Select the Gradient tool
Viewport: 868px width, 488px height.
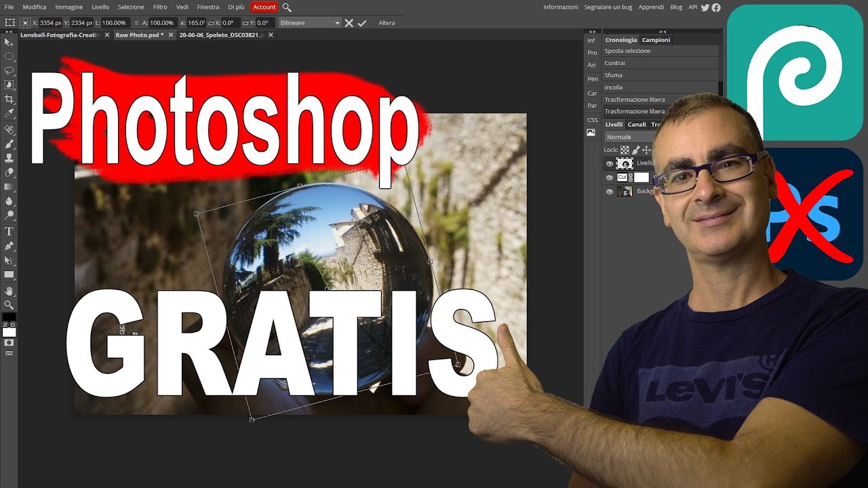click(9, 186)
